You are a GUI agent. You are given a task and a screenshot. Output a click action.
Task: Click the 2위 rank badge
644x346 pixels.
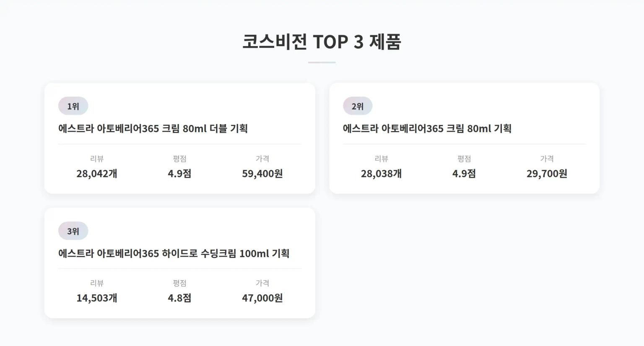click(x=357, y=106)
